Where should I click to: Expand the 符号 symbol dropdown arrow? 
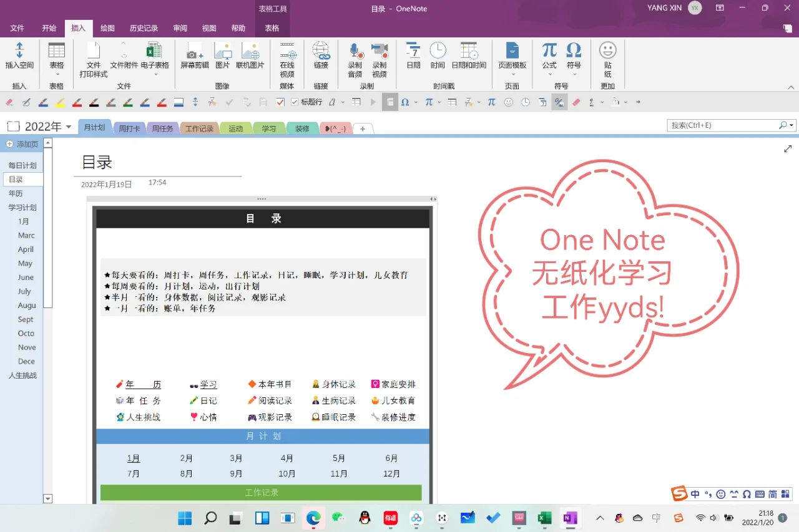574,74
